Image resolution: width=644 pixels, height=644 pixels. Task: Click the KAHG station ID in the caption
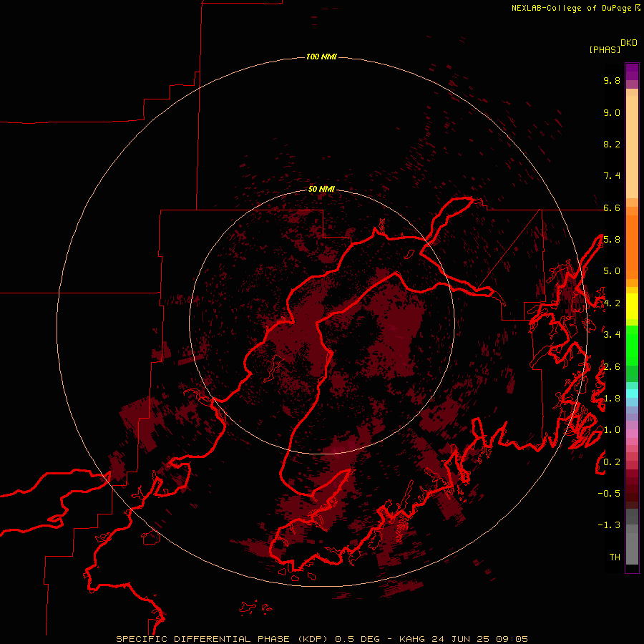point(413,639)
